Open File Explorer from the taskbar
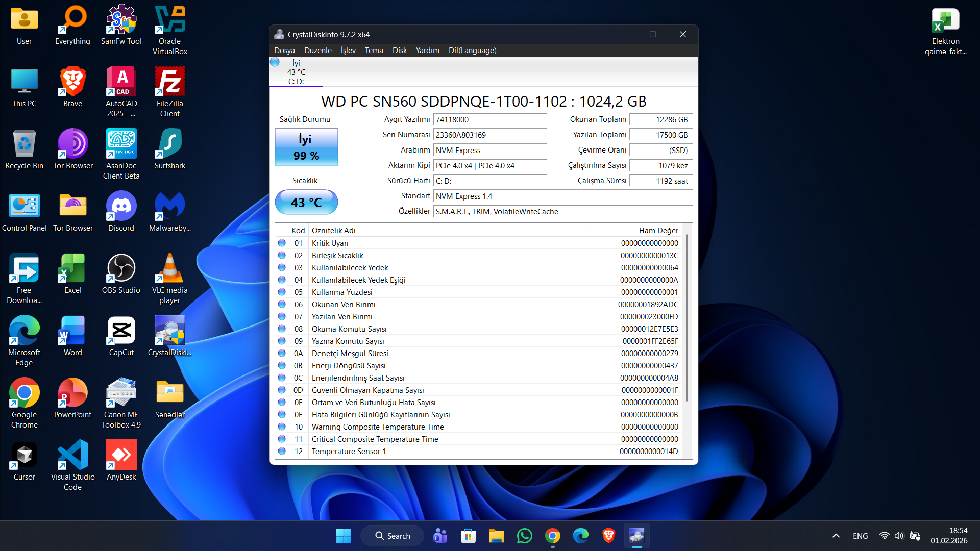 (x=496, y=536)
